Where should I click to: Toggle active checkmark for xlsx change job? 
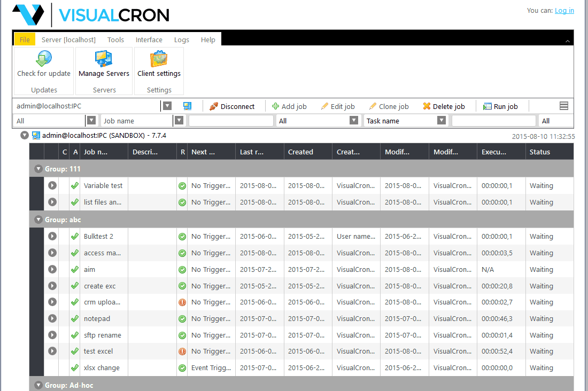75,367
